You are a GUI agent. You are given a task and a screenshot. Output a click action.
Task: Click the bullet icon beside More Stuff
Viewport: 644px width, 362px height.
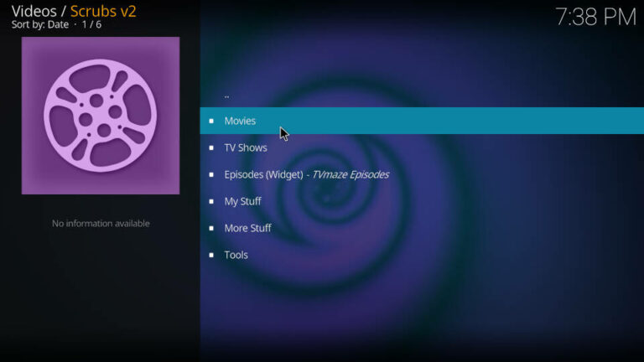[x=211, y=228]
